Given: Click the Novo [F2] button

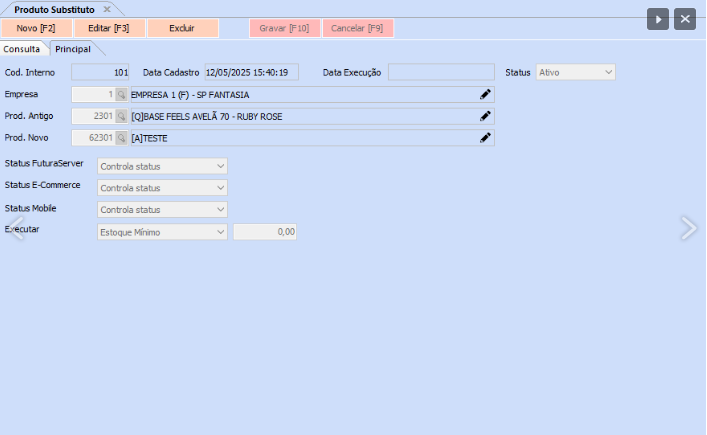Looking at the screenshot, I should 36,28.
